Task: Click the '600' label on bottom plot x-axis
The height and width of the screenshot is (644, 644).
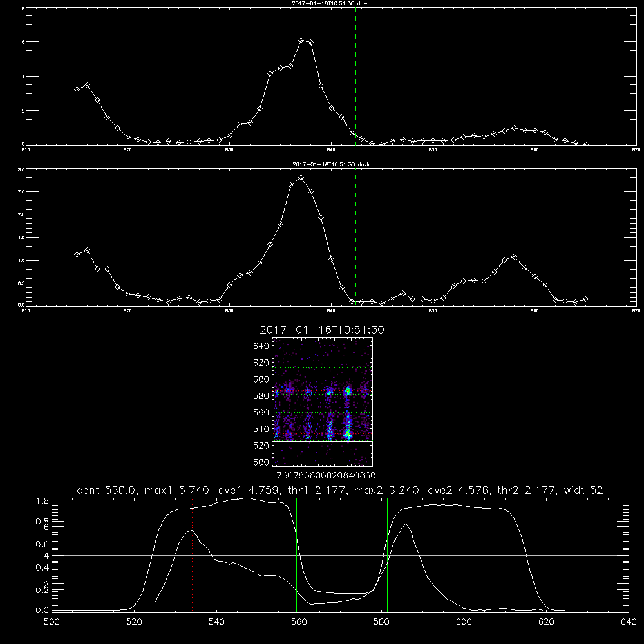Action: tap(464, 622)
